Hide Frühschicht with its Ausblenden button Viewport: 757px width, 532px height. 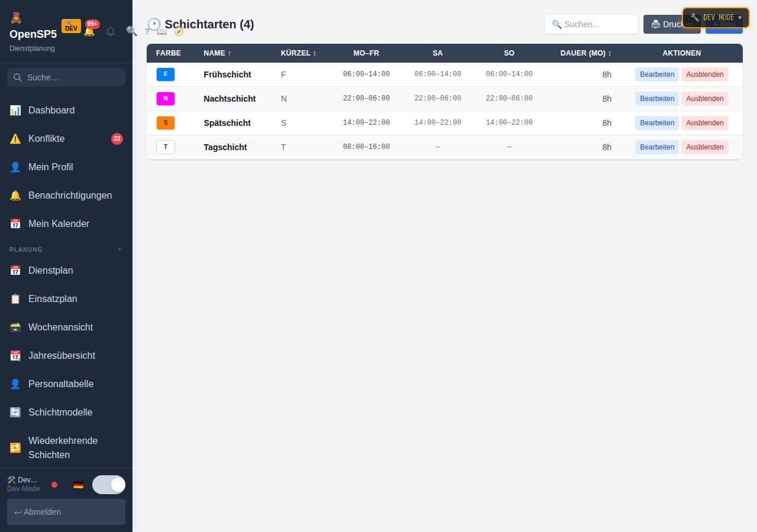[705, 74]
